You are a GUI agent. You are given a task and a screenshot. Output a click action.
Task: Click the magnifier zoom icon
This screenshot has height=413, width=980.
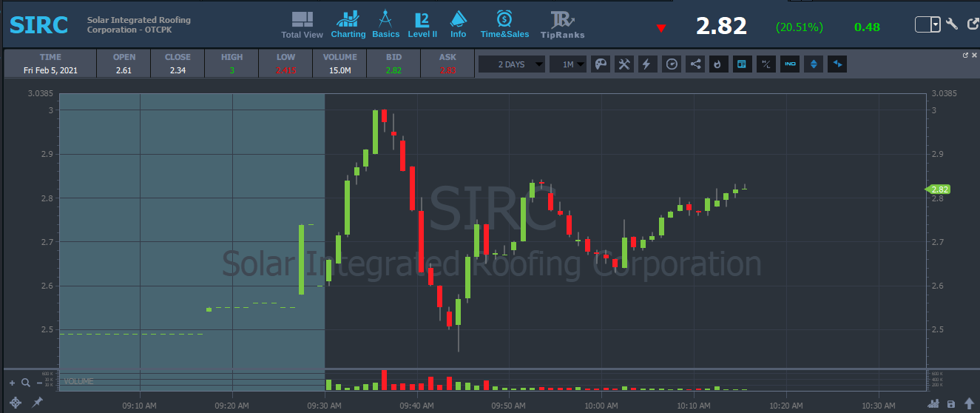pyautogui.click(x=25, y=383)
